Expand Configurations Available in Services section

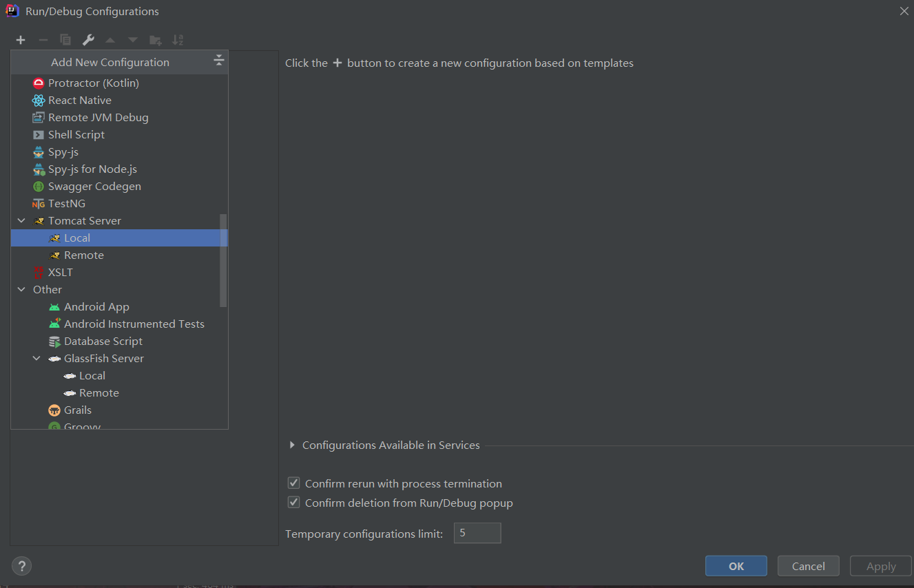(x=292, y=445)
